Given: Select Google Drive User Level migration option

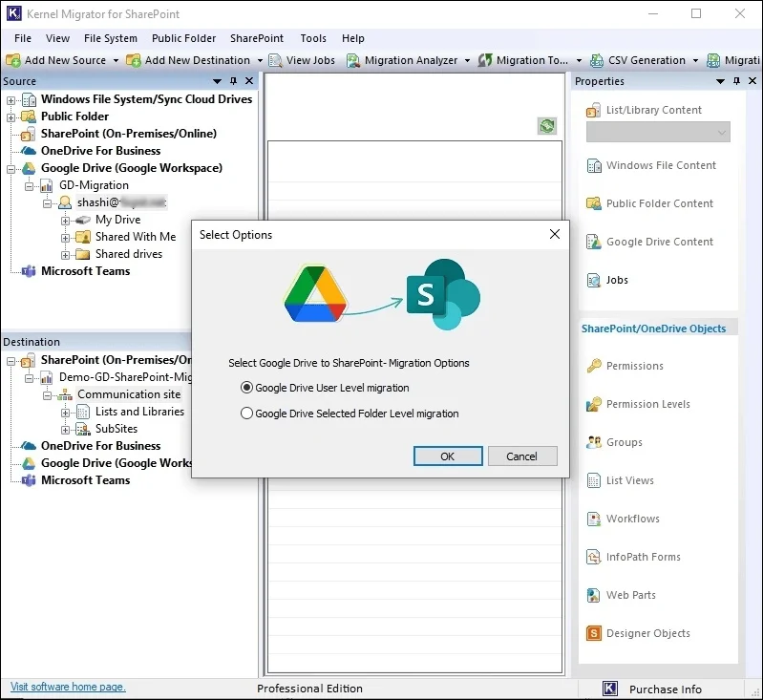Looking at the screenshot, I should (325, 388).
